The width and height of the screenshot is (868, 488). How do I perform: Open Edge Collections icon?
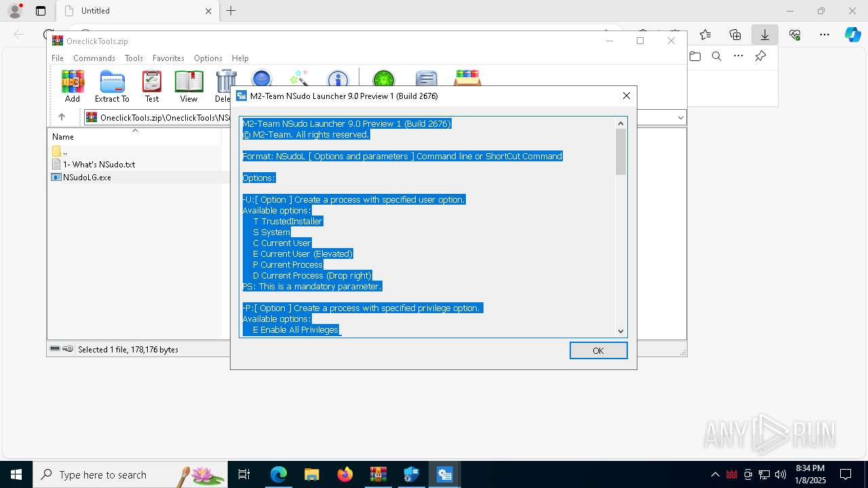pos(735,35)
